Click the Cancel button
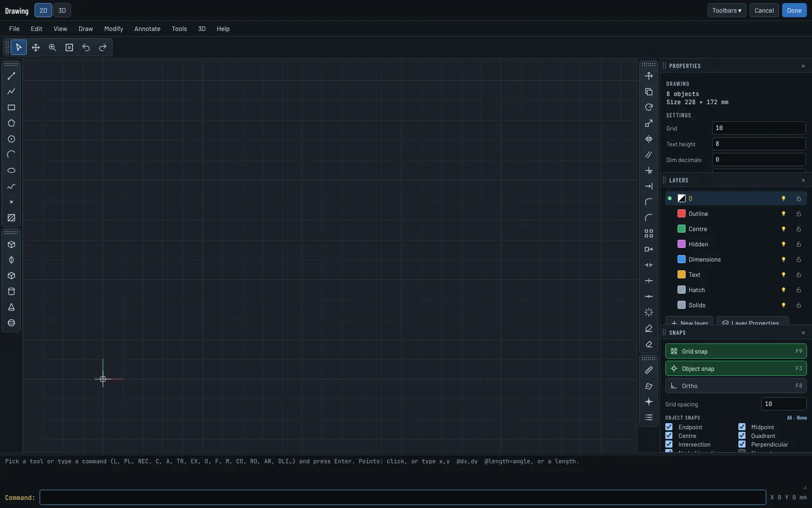The width and height of the screenshot is (812, 508). pyautogui.click(x=764, y=11)
